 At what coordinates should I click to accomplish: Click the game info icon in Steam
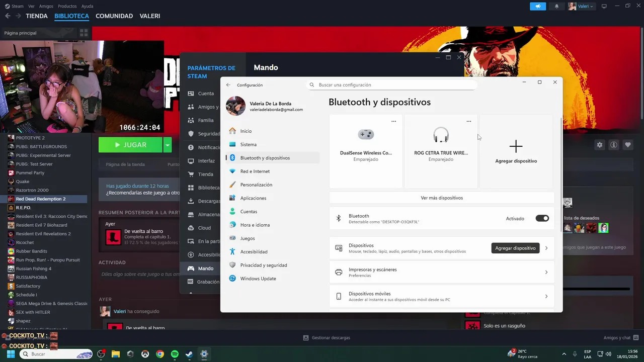pyautogui.click(x=614, y=145)
